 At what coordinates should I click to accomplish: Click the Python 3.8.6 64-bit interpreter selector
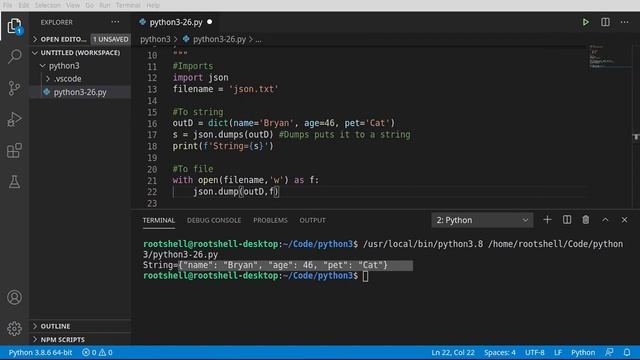tap(40, 352)
